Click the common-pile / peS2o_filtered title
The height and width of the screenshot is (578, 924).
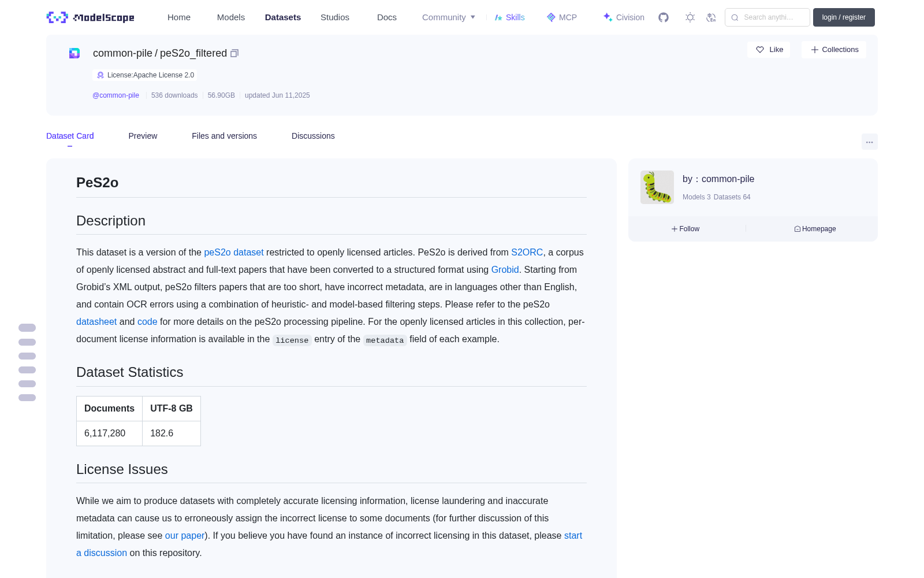click(x=160, y=53)
